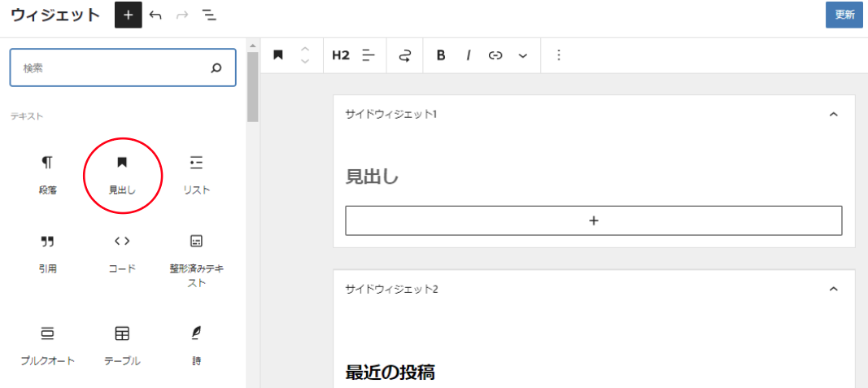Insert a link in heading
The image size is (868, 388).
point(495,55)
